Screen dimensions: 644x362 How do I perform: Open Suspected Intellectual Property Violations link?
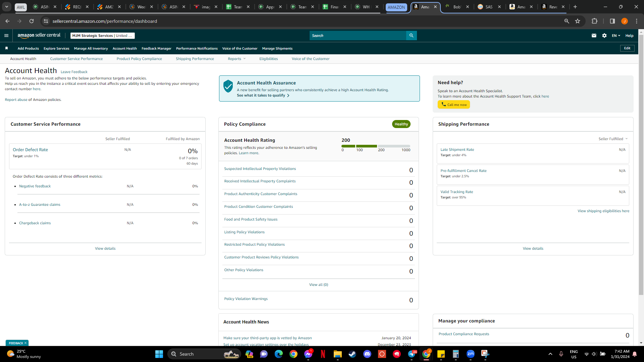point(260,169)
